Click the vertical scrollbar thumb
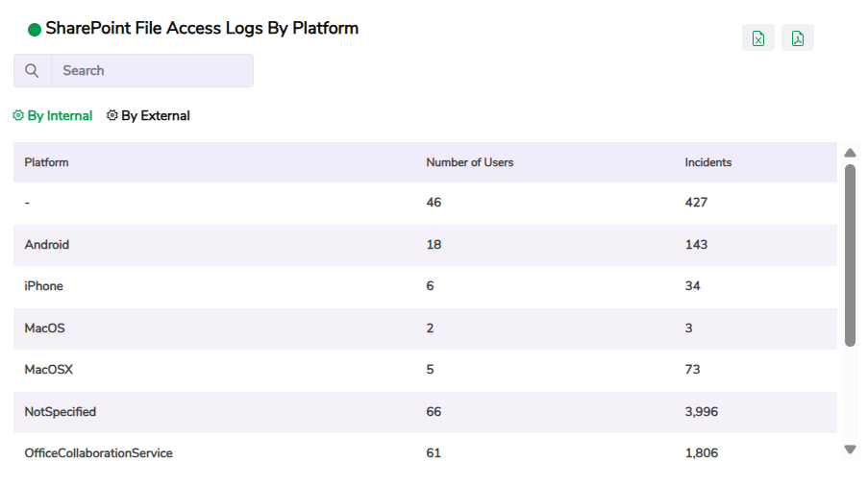The image size is (868, 486). pos(850,255)
